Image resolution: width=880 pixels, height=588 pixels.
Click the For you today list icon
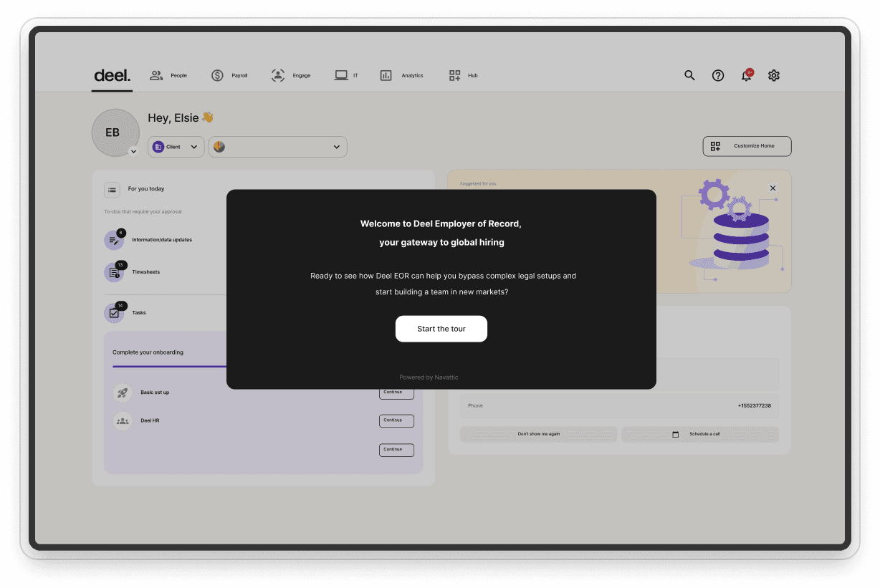click(x=113, y=190)
